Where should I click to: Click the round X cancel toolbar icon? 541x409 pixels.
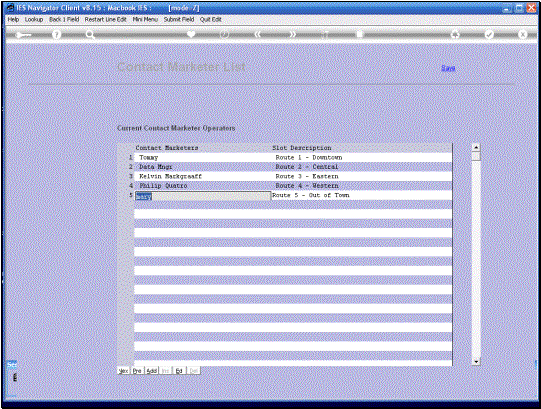pos(523,35)
